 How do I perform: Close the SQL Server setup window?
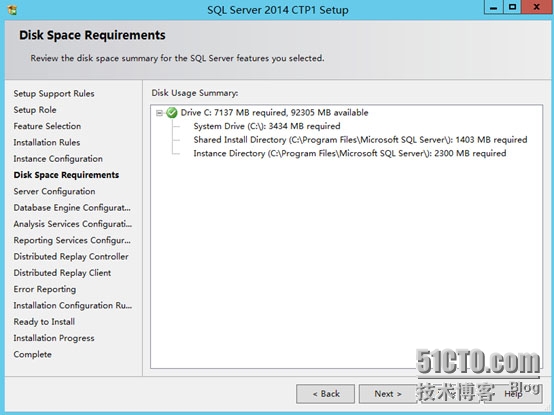[537, 7]
